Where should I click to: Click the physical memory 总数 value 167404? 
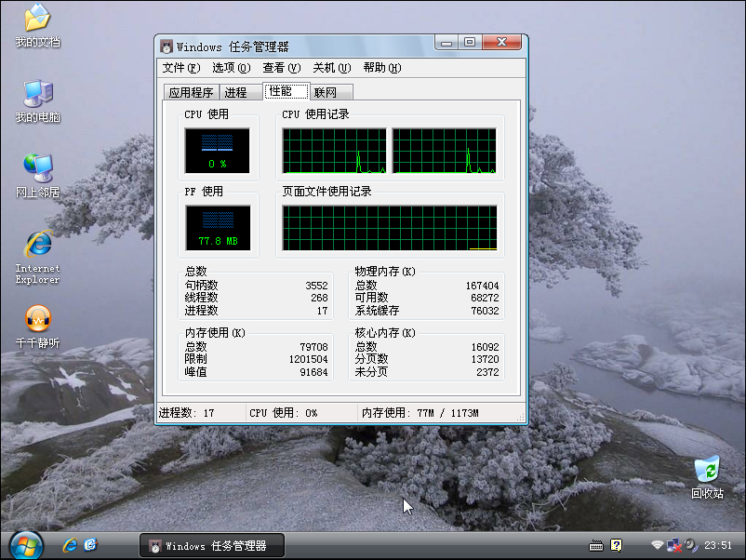(482, 286)
